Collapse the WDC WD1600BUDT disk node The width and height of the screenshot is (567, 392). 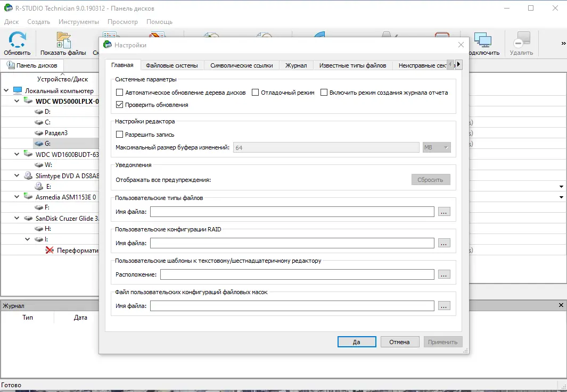[17, 154]
